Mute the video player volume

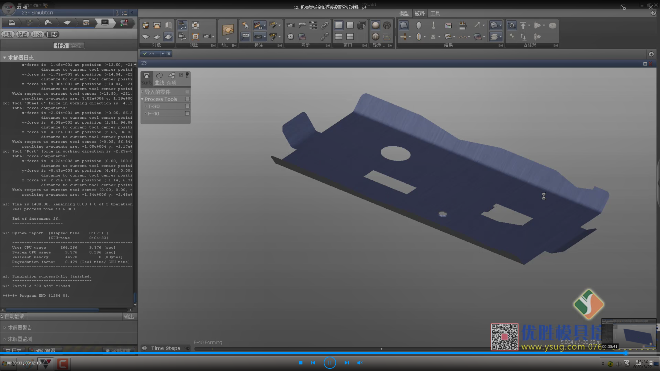(x=359, y=363)
